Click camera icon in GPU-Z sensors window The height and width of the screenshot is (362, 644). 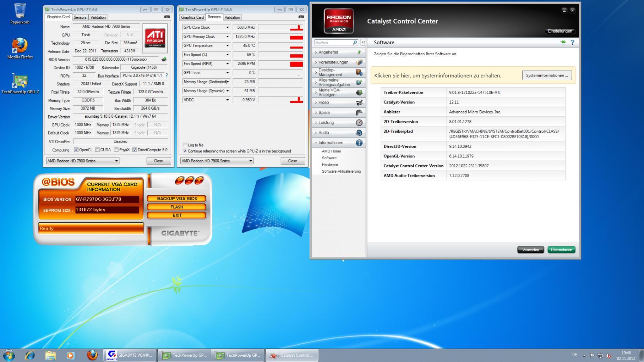[301, 17]
